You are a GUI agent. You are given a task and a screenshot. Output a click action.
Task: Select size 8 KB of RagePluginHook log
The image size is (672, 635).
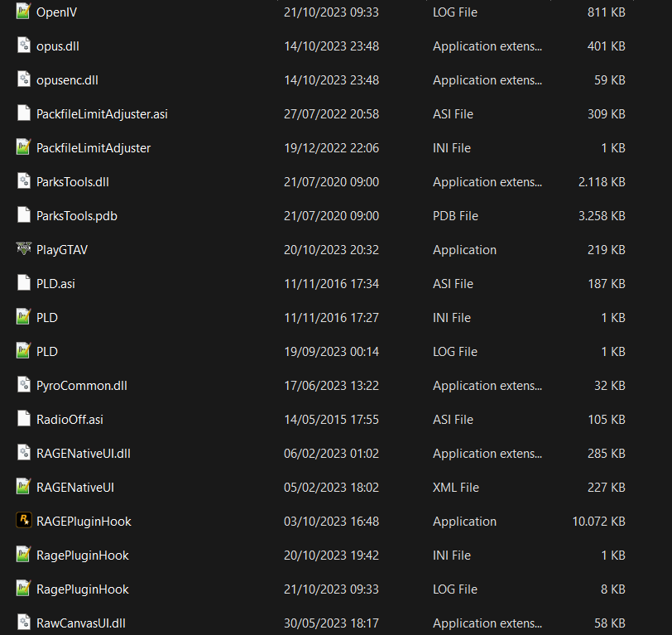point(613,589)
